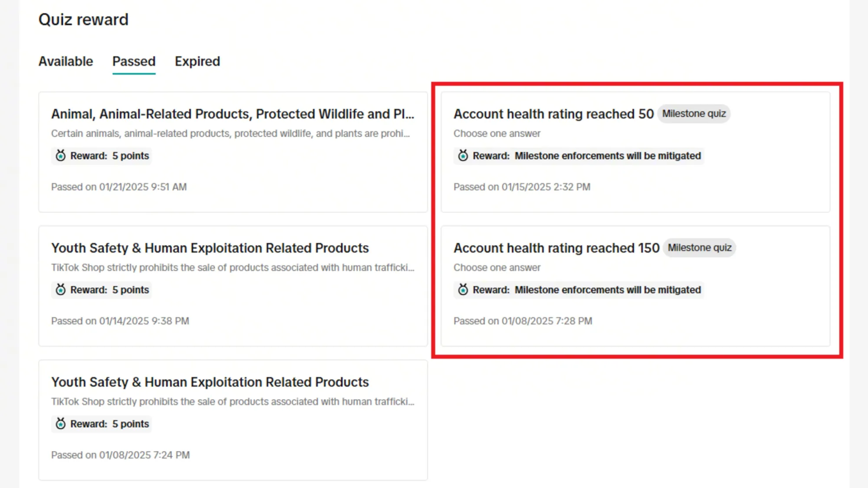This screenshot has width=868, height=488.
Task: Click 'Certain animals, animal-related products' description
Action: point(230,134)
